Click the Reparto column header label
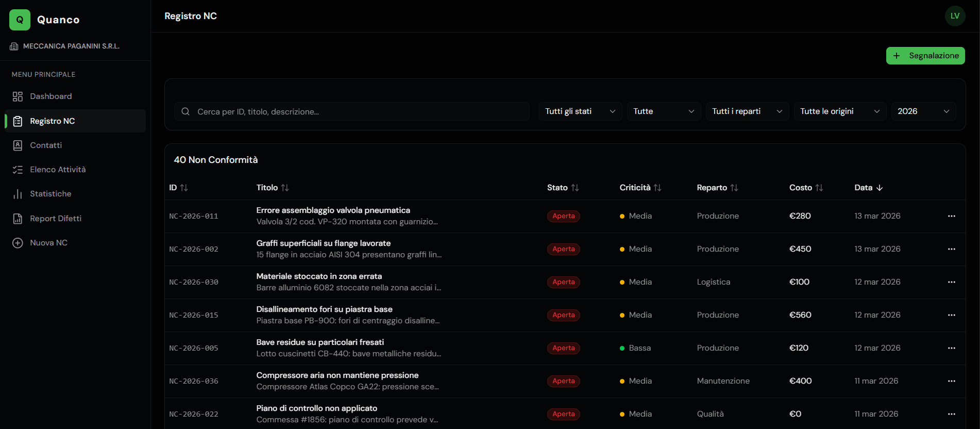 tap(712, 188)
